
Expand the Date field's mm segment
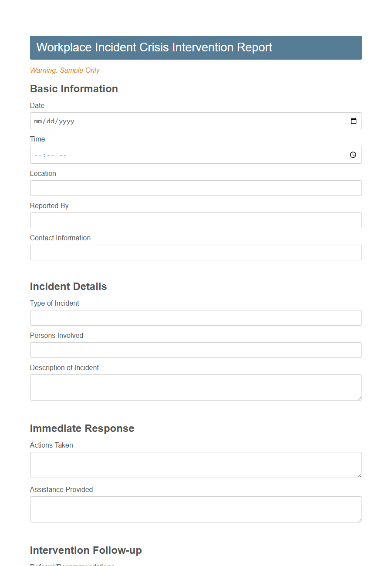point(38,121)
